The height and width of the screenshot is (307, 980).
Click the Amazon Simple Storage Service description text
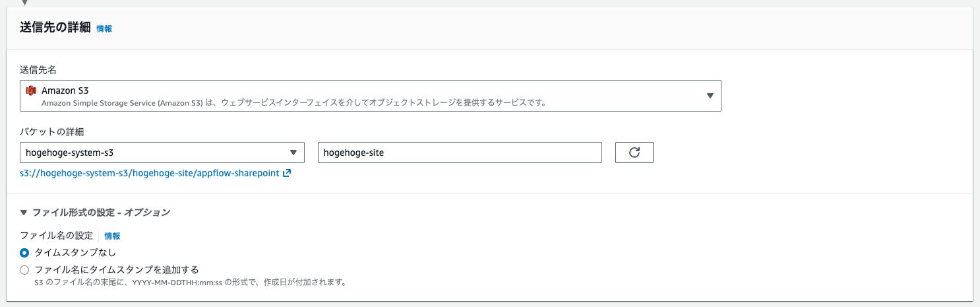294,102
